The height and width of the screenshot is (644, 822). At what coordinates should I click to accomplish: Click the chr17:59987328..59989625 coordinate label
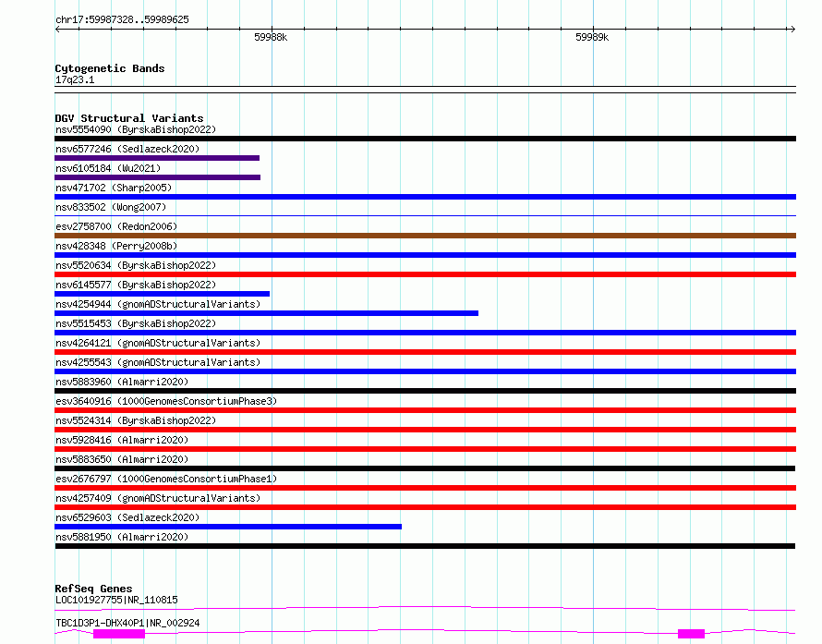pyautogui.click(x=122, y=20)
